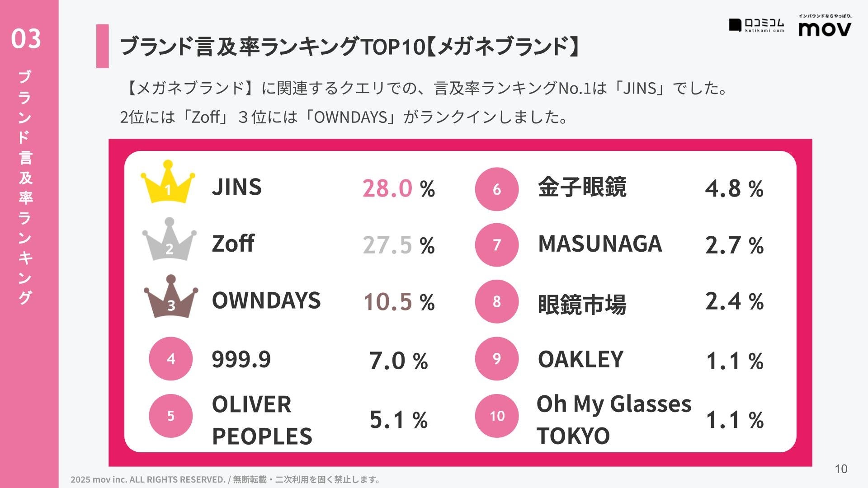Select the rank 8 circle badge

496,301
